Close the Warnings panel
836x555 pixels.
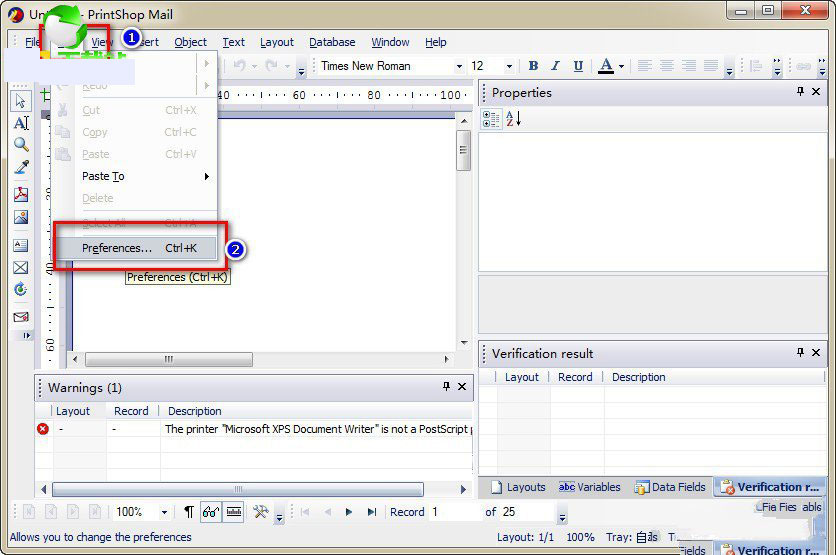[x=462, y=387]
